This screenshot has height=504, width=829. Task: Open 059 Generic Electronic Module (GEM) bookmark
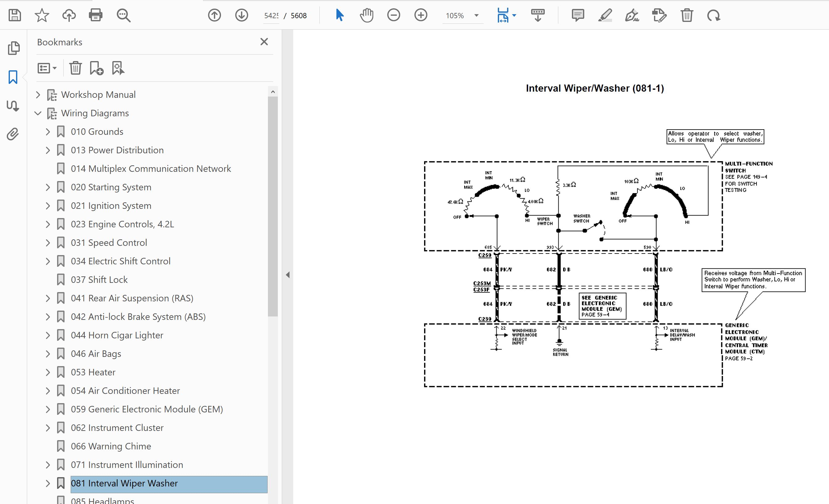tap(147, 409)
